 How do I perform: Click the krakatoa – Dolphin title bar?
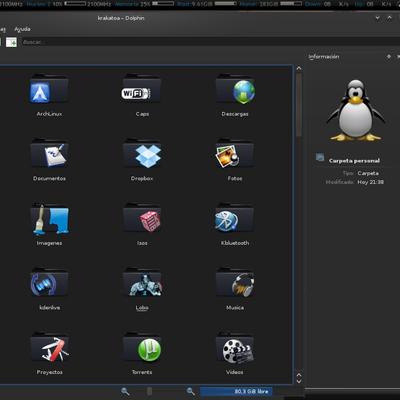(x=121, y=18)
